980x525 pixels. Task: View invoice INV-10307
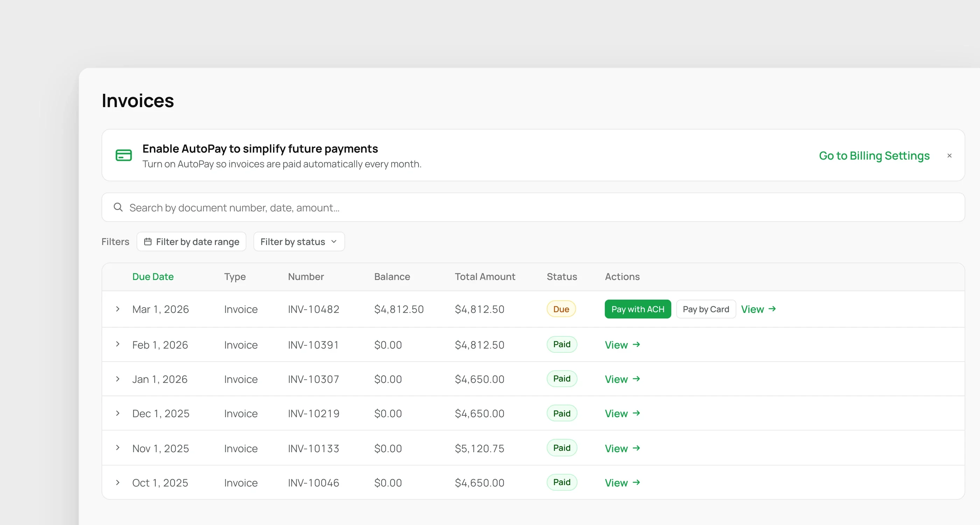(622, 379)
